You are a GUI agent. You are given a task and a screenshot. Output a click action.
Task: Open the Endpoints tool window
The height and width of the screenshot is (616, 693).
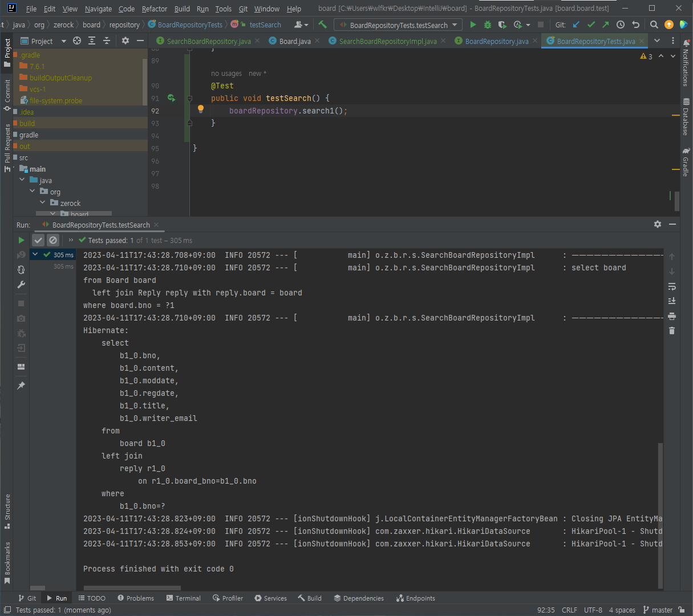[x=416, y=598]
